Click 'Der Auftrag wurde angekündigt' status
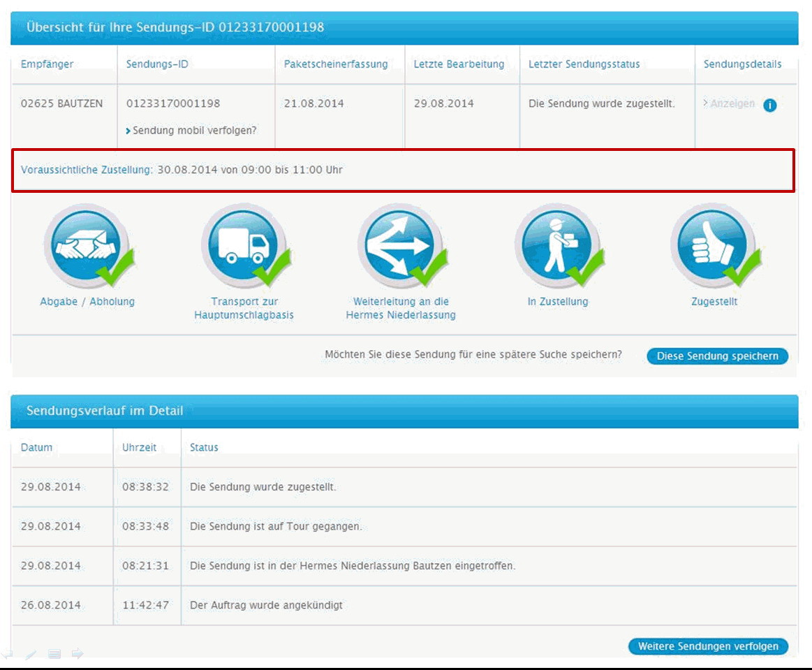 click(x=266, y=605)
